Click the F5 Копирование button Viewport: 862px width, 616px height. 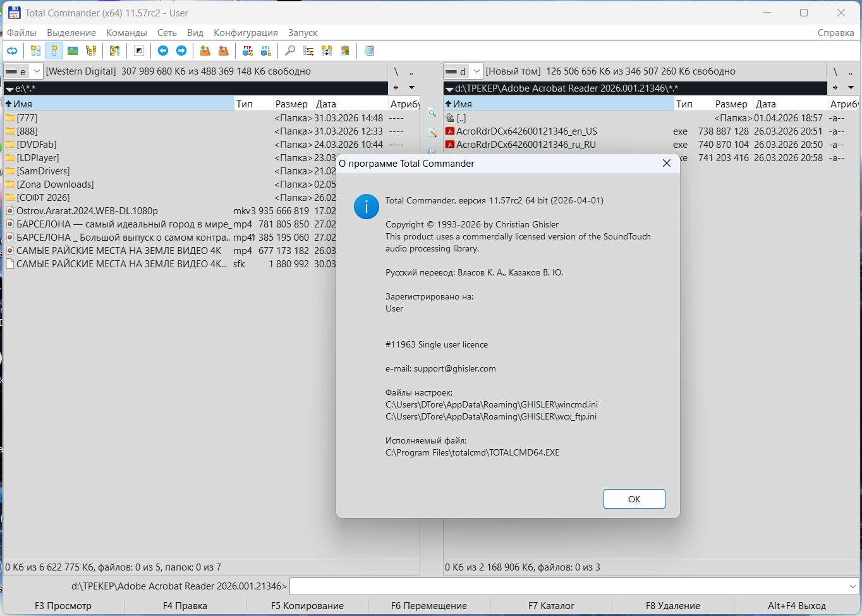(x=307, y=606)
